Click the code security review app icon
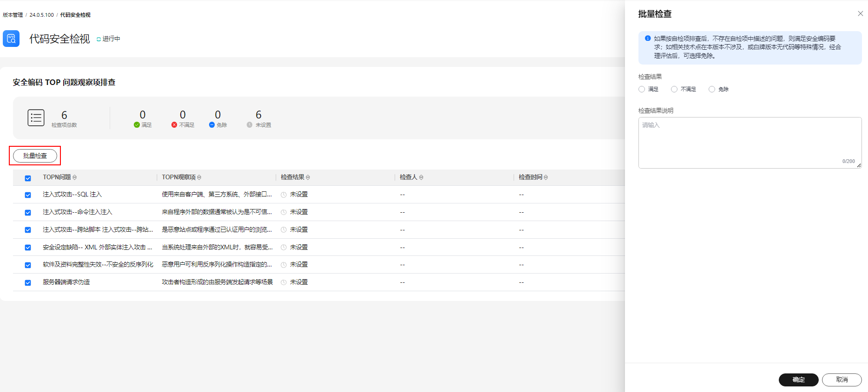868x392 pixels. point(11,39)
